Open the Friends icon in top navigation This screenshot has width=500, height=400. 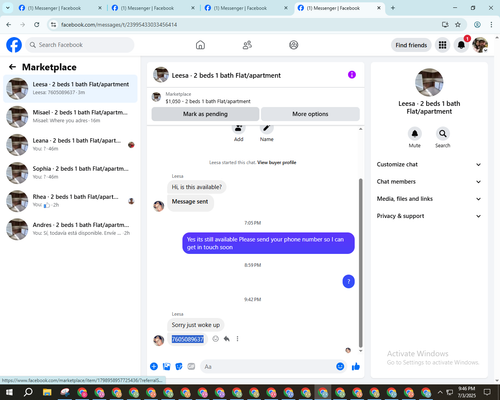pyautogui.click(x=247, y=45)
